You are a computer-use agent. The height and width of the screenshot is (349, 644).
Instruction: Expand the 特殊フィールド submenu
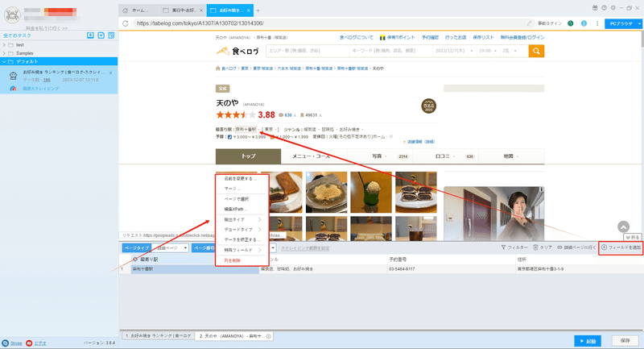click(x=242, y=250)
